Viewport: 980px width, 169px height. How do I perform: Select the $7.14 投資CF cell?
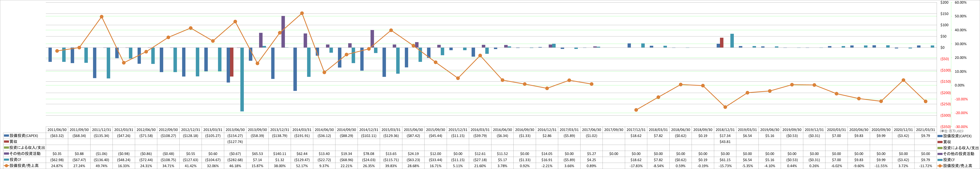tap(258, 160)
